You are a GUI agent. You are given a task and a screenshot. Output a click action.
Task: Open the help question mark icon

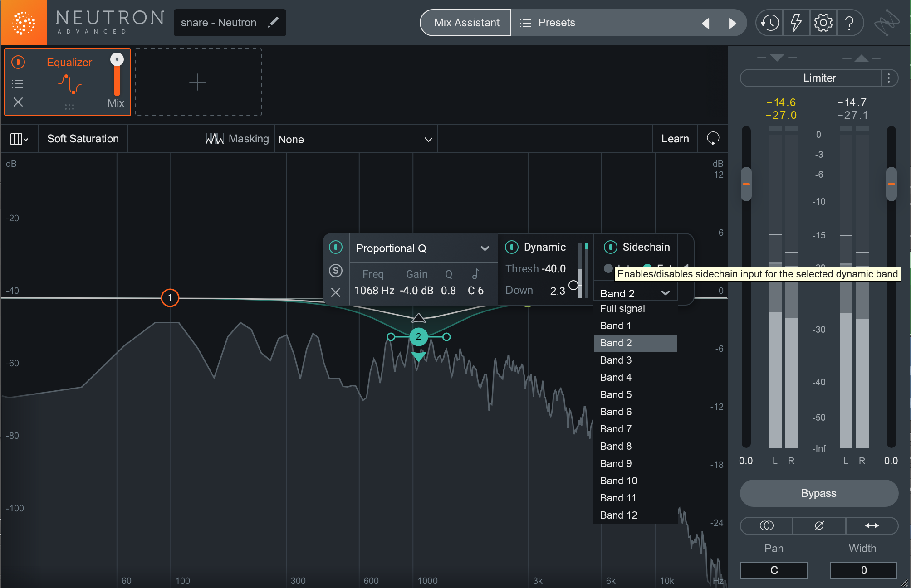click(x=849, y=23)
